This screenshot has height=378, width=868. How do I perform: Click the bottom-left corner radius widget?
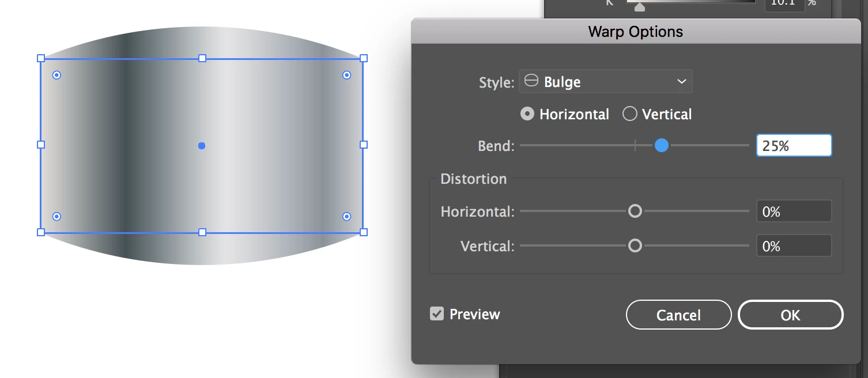click(x=56, y=216)
